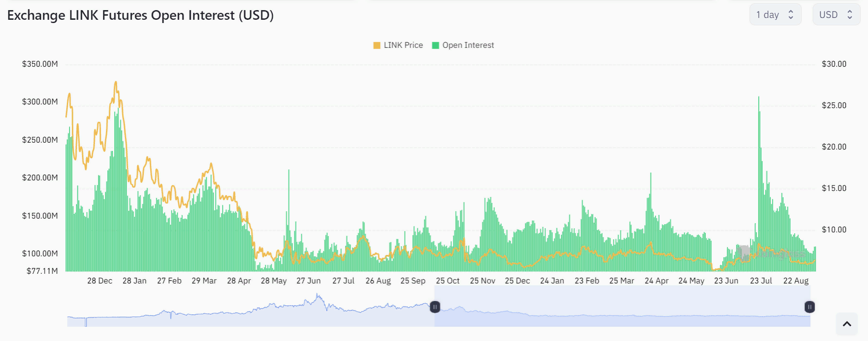Click the right range slider handle
Image resolution: width=868 pixels, height=341 pixels.
click(x=809, y=307)
